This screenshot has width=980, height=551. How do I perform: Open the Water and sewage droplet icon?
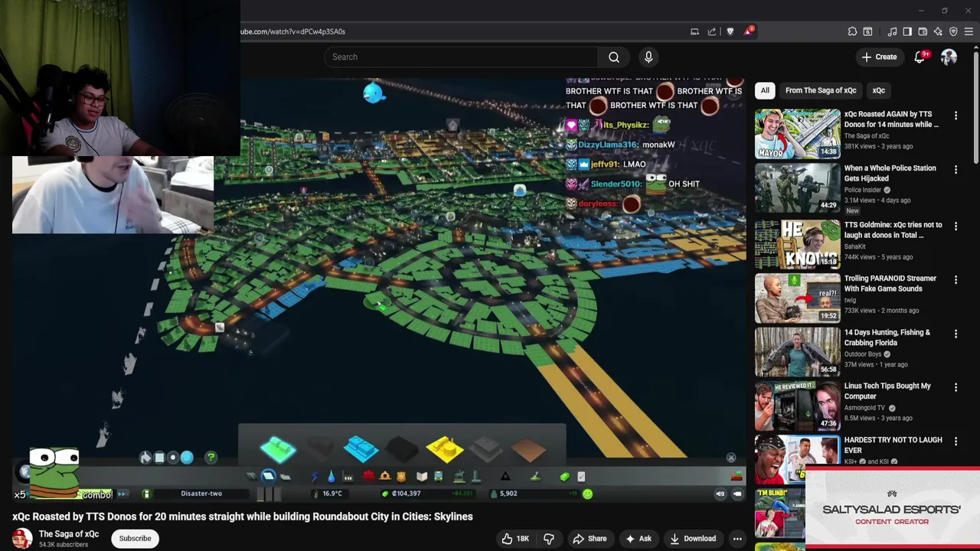click(331, 476)
